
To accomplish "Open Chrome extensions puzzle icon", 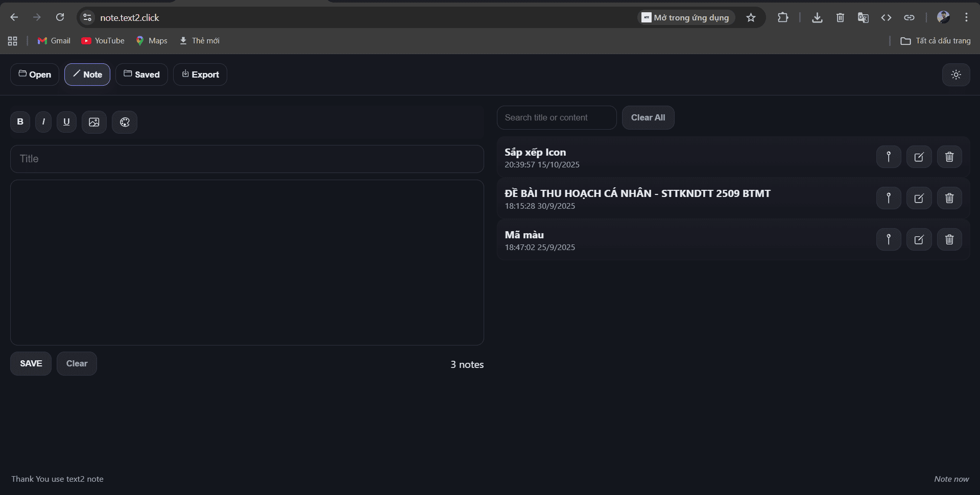I will 782,18.
